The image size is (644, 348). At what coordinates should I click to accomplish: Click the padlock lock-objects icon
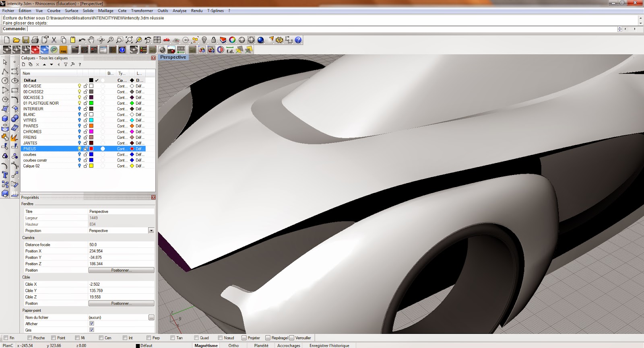(x=214, y=40)
